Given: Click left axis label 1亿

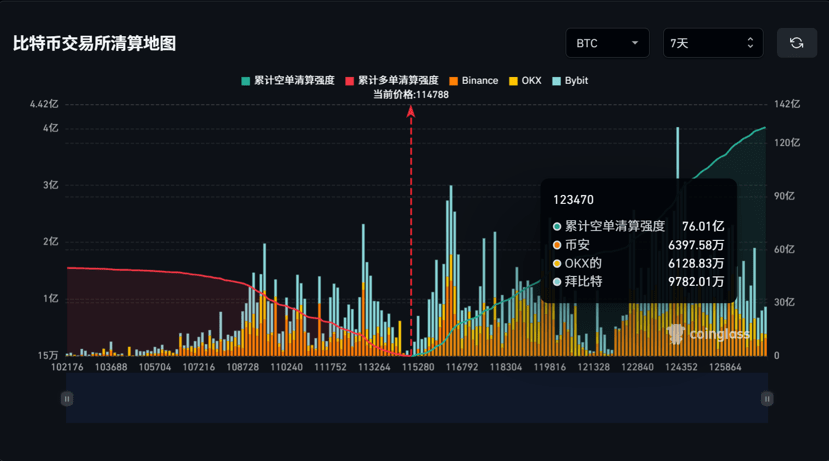Looking at the screenshot, I should (x=51, y=299).
